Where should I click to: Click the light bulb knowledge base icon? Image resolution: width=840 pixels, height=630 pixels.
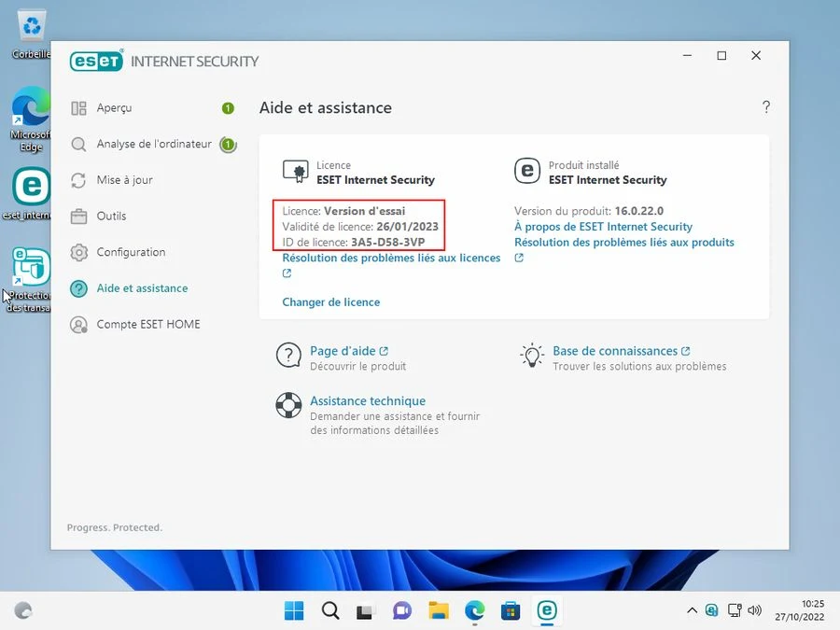pos(532,356)
